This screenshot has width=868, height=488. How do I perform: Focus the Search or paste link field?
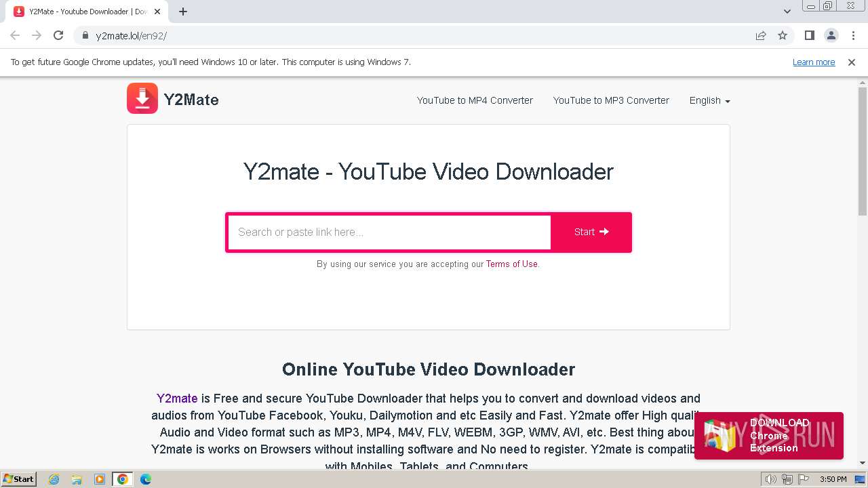(389, 232)
